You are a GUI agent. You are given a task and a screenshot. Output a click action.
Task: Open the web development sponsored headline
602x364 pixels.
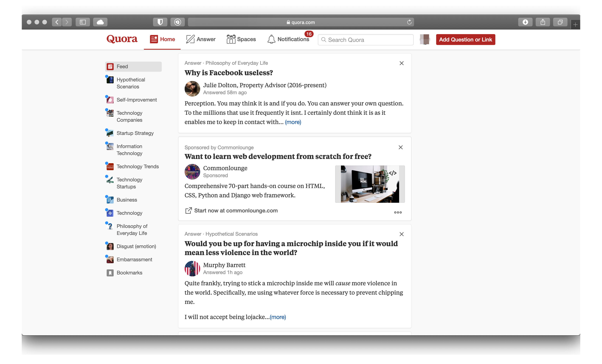pyautogui.click(x=278, y=156)
